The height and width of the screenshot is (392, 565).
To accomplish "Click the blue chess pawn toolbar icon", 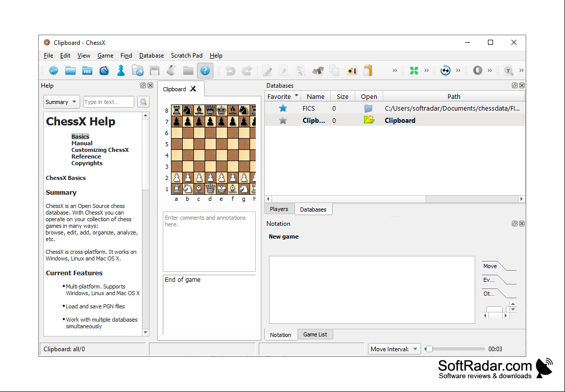I will (x=121, y=70).
